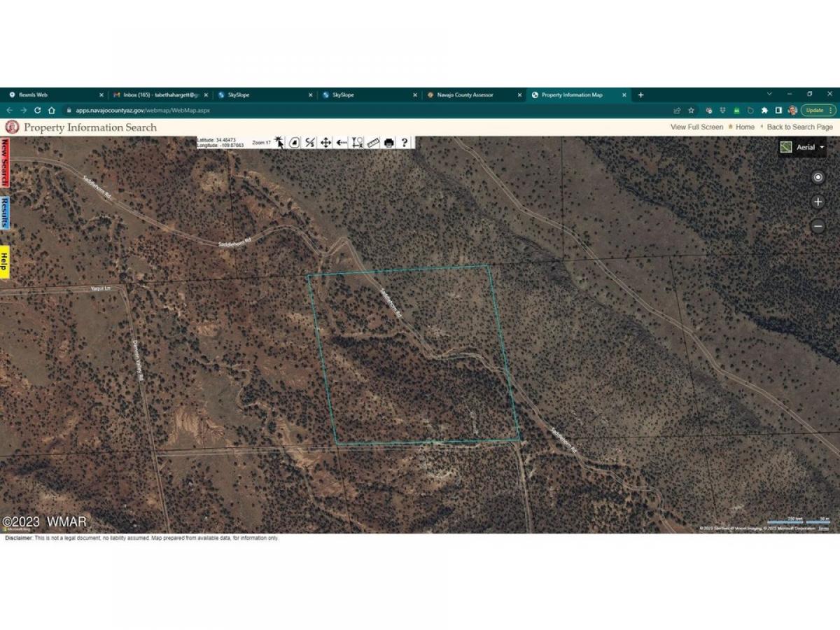The image size is (840, 630).
Task: Select the map pointer click tool
Action: pos(279,142)
